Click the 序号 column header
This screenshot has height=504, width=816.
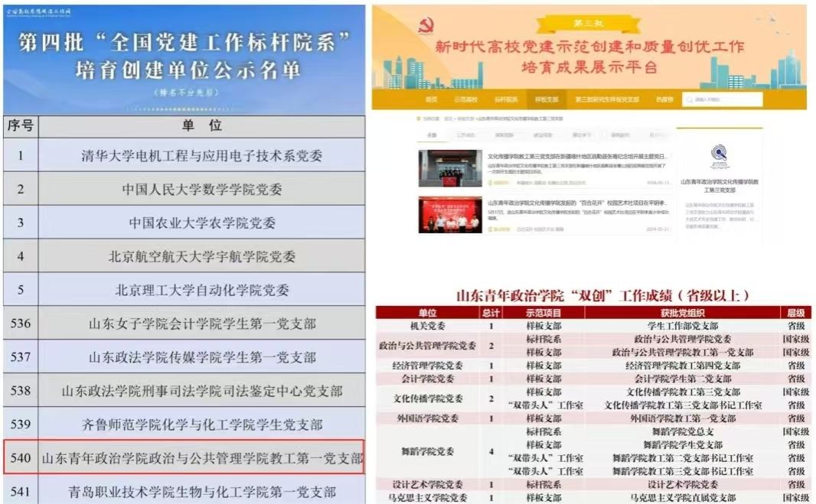pos(21,126)
